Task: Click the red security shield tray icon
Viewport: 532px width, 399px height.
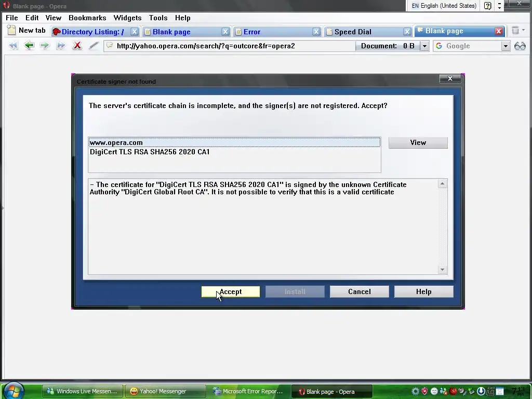Action: (x=425, y=391)
